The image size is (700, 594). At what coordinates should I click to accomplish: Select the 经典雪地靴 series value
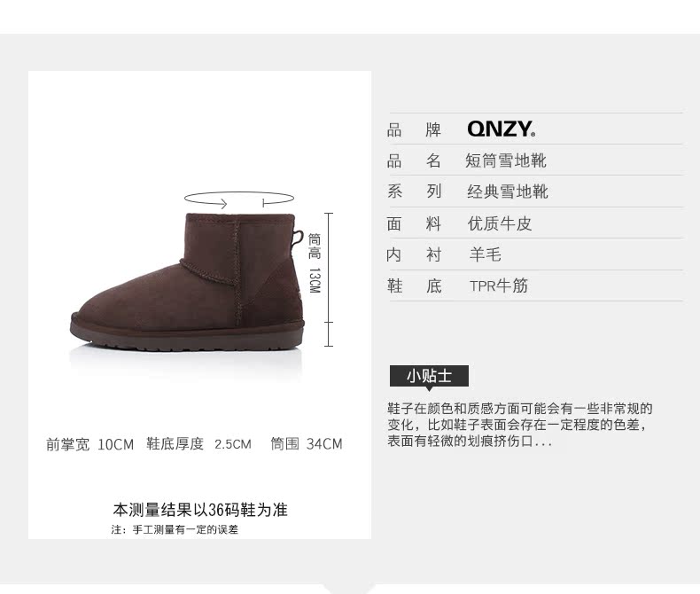coord(508,191)
